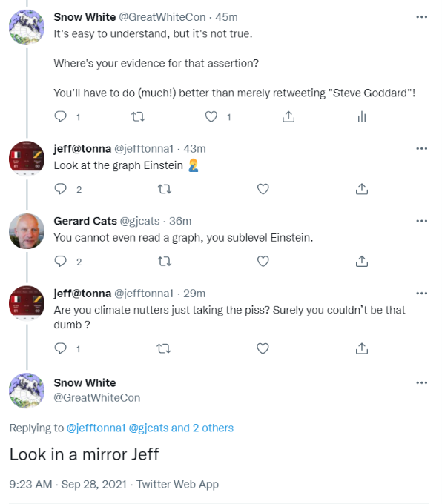Open Gerard Cats profile photo
442x504 pixels.
click(27, 231)
